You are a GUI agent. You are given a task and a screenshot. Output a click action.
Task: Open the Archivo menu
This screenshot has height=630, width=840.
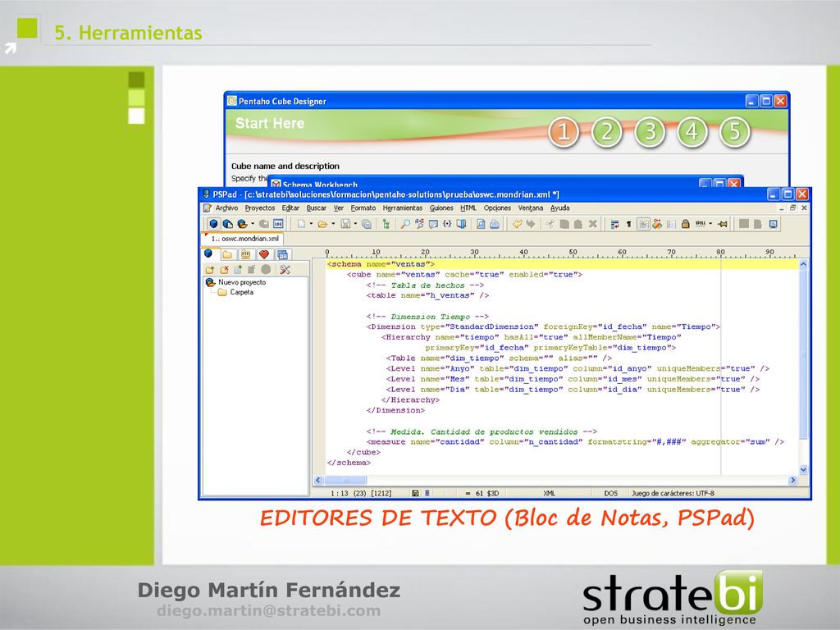click(x=226, y=208)
